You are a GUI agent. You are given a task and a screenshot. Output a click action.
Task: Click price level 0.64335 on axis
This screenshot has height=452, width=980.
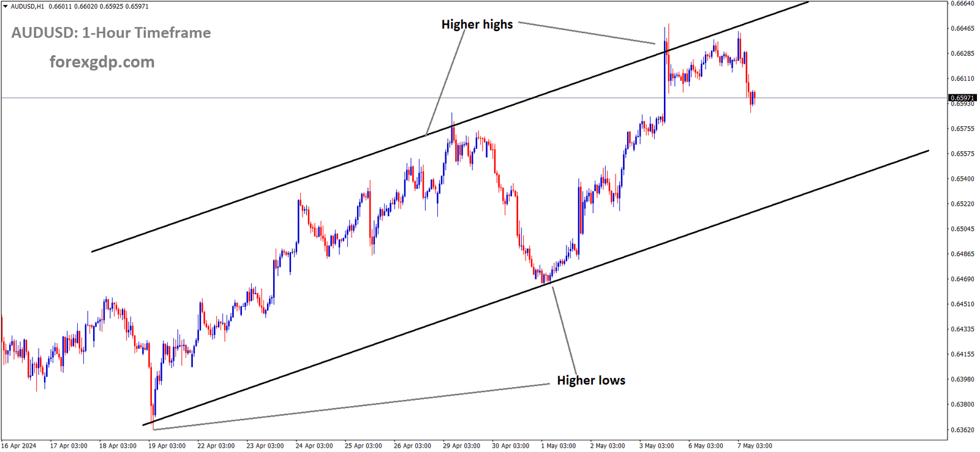pyautogui.click(x=962, y=329)
